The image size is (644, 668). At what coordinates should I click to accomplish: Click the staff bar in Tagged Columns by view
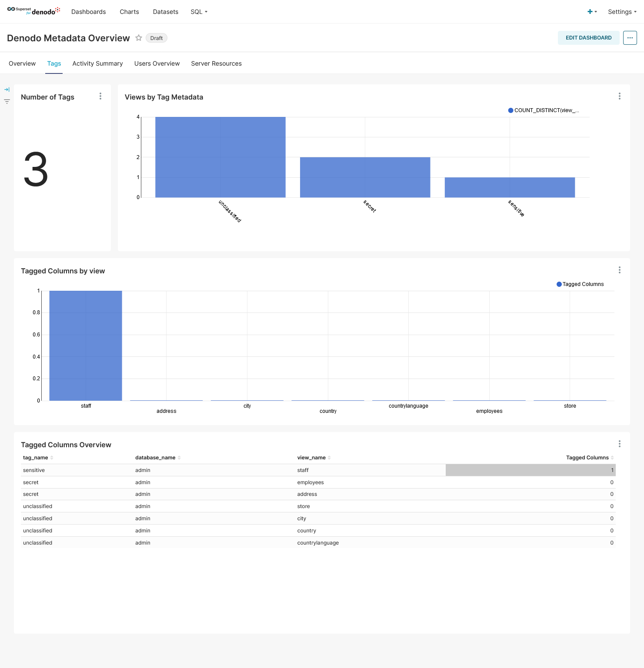click(x=86, y=346)
